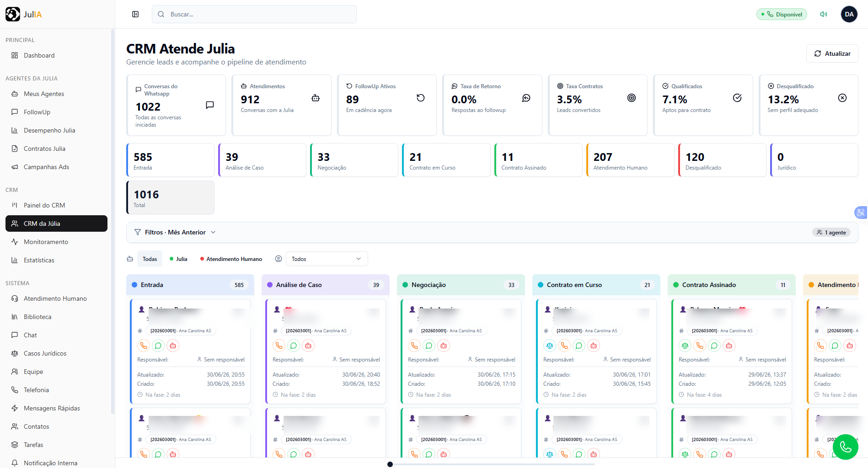Filter by Desqualificado 120 count card
Viewport: 868px width, 468px height.
(x=722, y=160)
